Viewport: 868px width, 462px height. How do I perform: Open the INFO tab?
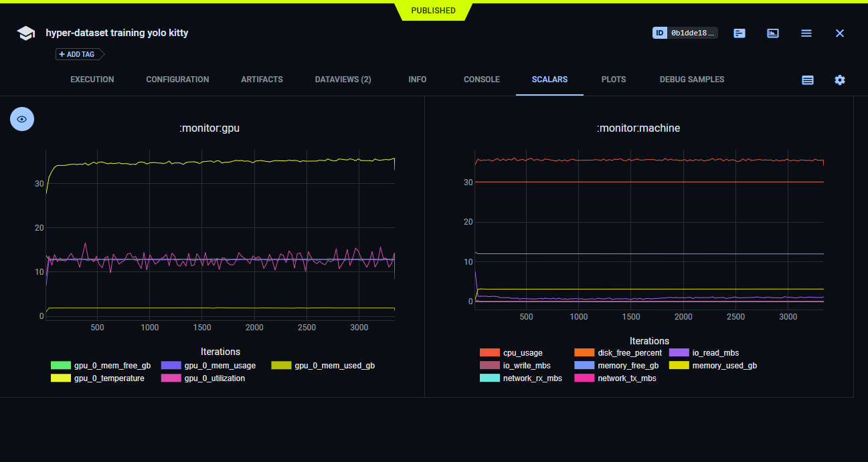[417, 80]
